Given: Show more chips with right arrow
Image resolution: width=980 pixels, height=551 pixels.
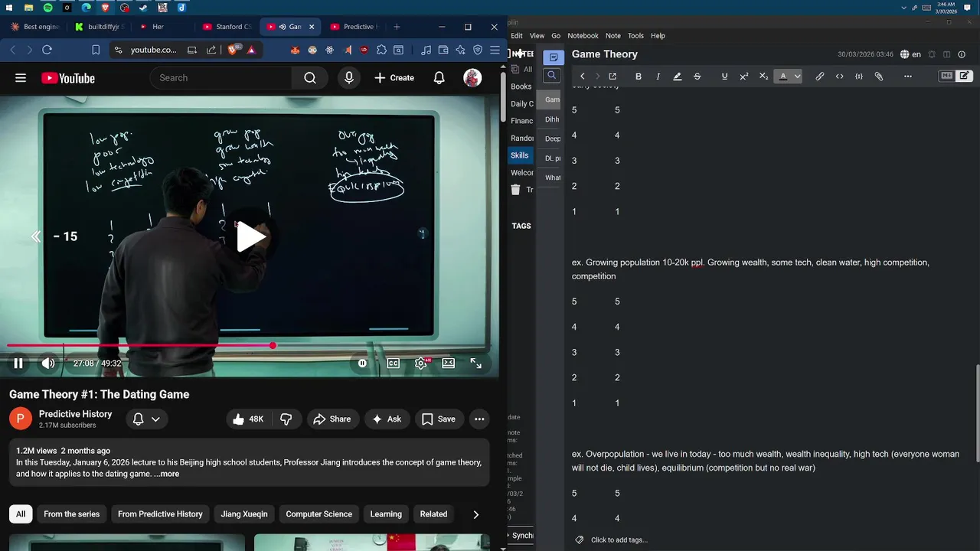Looking at the screenshot, I should 475,514.
